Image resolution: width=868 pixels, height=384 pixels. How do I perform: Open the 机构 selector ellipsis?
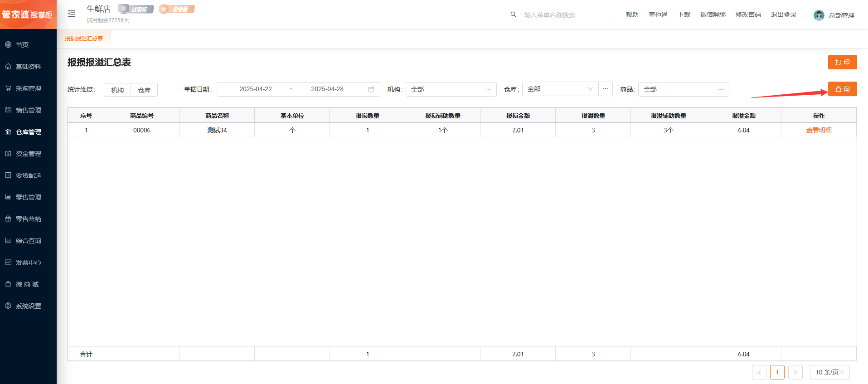[488, 89]
